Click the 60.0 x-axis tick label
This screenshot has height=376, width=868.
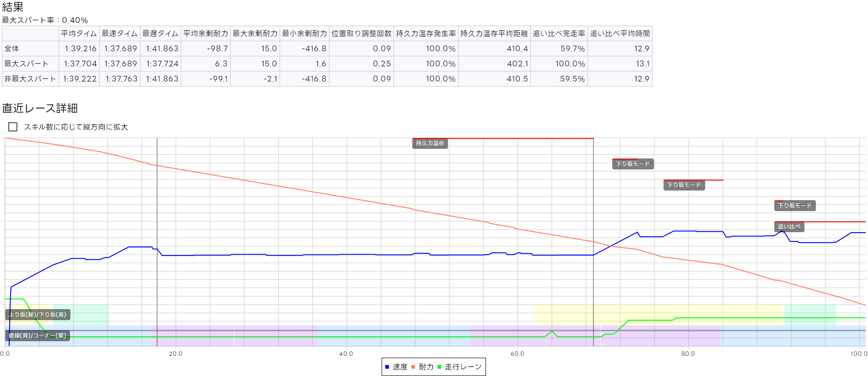[x=517, y=354]
